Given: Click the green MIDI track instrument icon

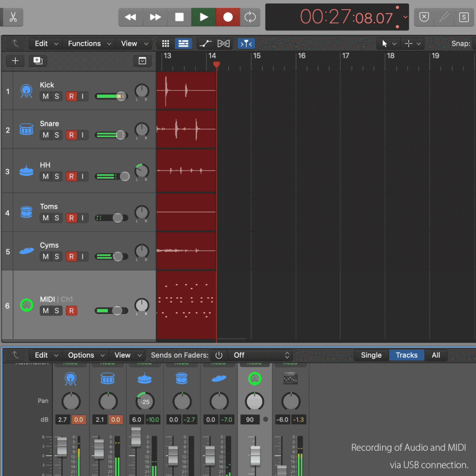Looking at the screenshot, I should click(26, 305).
